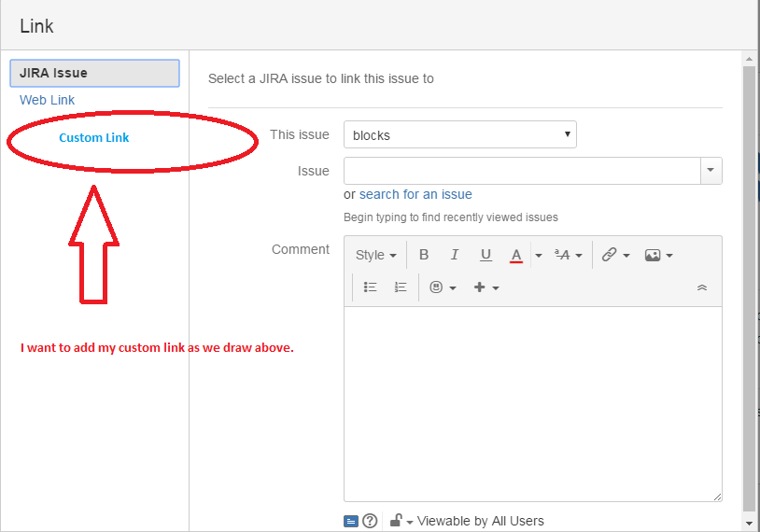Open the link insertion dropdown
This screenshot has height=532, width=760.
coord(615,255)
